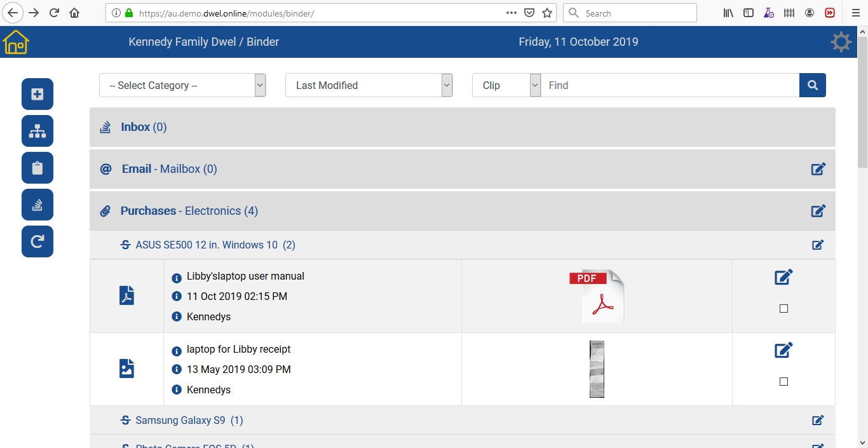Viewport: 868px width, 448px height.
Task: Click the image file type icon for receipt
Action: click(127, 369)
